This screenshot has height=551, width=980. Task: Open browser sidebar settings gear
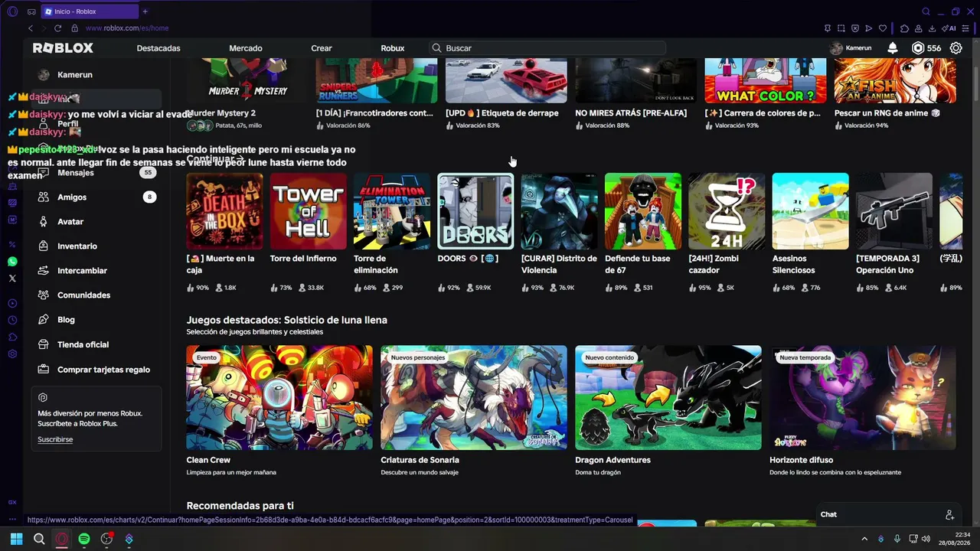click(x=12, y=354)
